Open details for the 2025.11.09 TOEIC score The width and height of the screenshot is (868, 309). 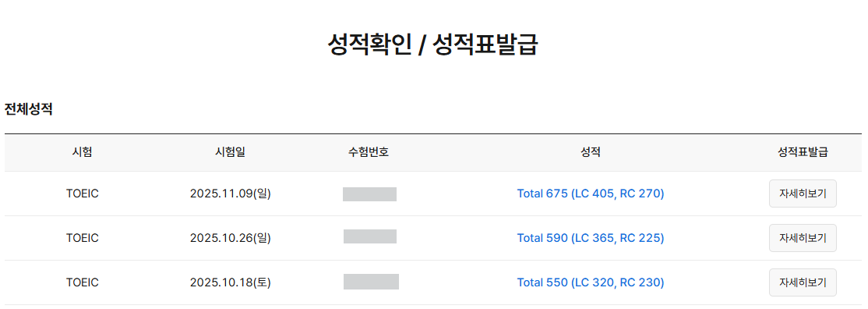pyautogui.click(x=802, y=194)
